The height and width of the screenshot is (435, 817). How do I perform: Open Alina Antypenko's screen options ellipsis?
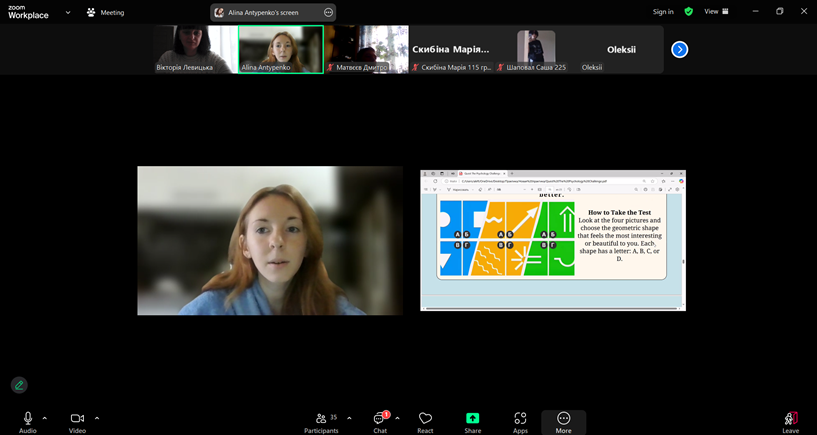[x=328, y=13]
